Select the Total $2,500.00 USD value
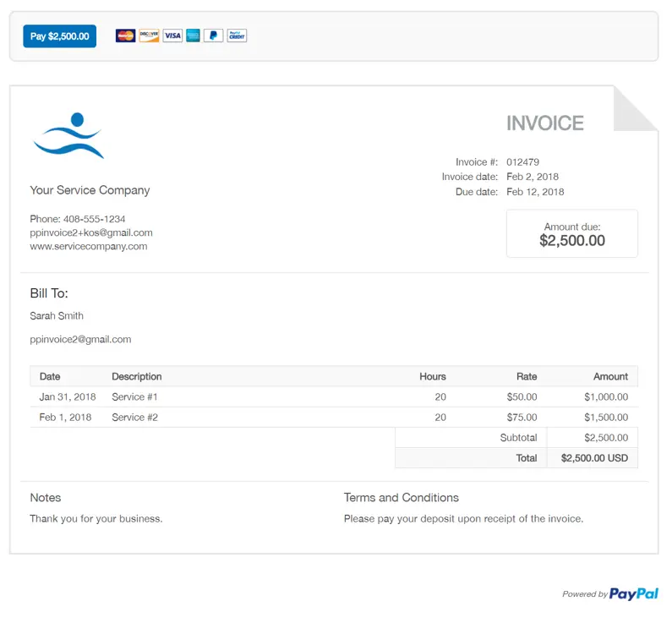 595,458
